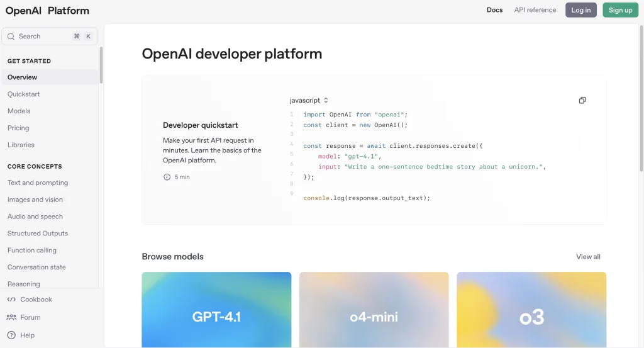The height and width of the screenshot is (348, 644).
Task: Click the Cookbook code brackets icon
Action: (x=11, y=300)
